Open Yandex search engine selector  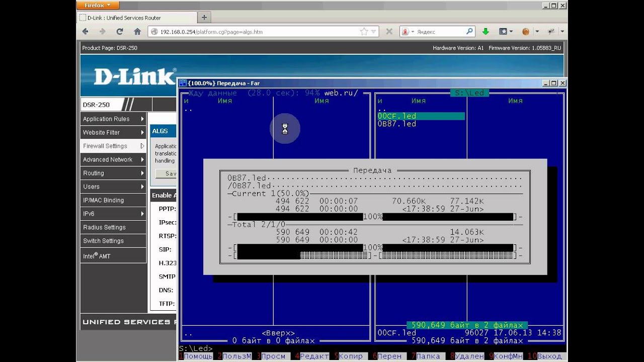408,32
